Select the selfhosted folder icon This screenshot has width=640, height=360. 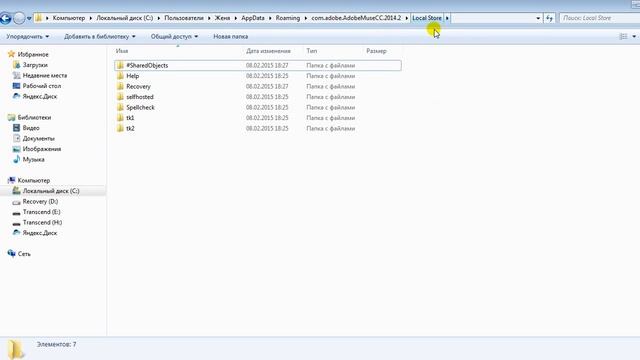120,97
